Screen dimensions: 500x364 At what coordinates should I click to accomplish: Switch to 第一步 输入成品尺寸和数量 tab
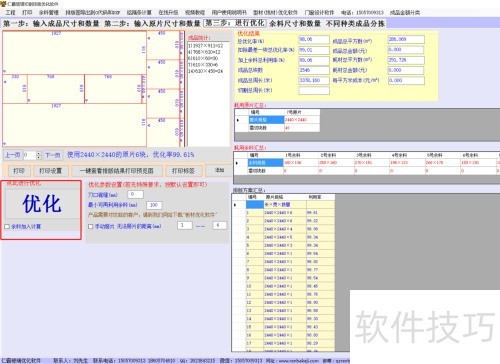51,23
